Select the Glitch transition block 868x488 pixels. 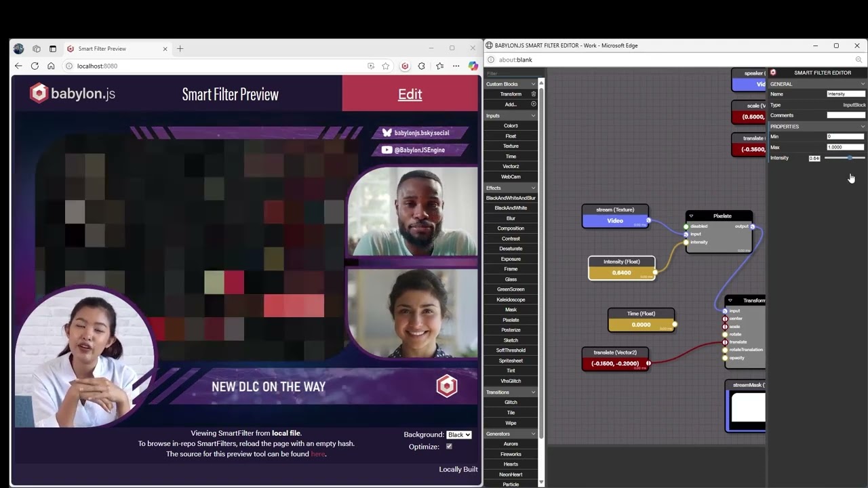coord(511,403)
